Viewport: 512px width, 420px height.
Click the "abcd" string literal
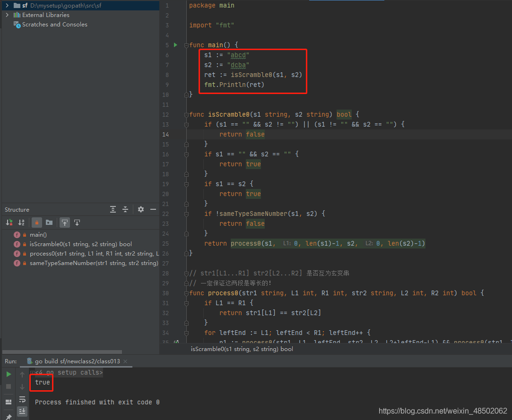(x=238, y=55)
